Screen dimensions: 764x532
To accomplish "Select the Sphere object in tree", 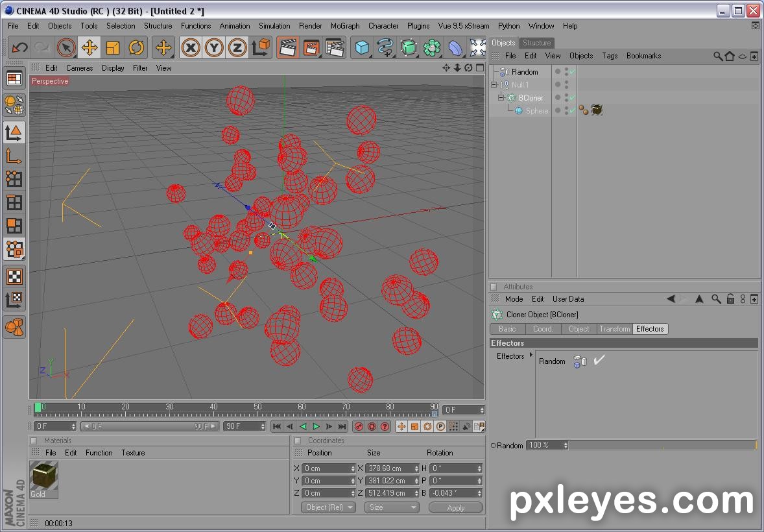I will [537, 111].
